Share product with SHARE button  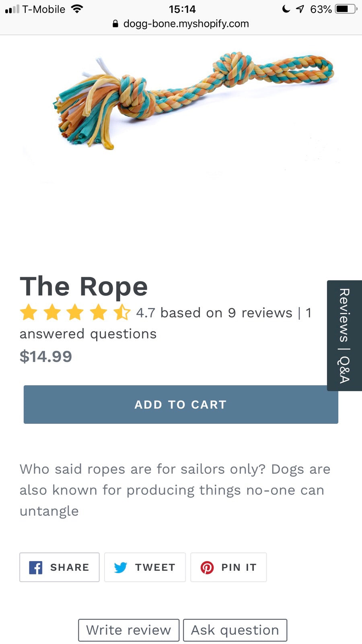60,567
